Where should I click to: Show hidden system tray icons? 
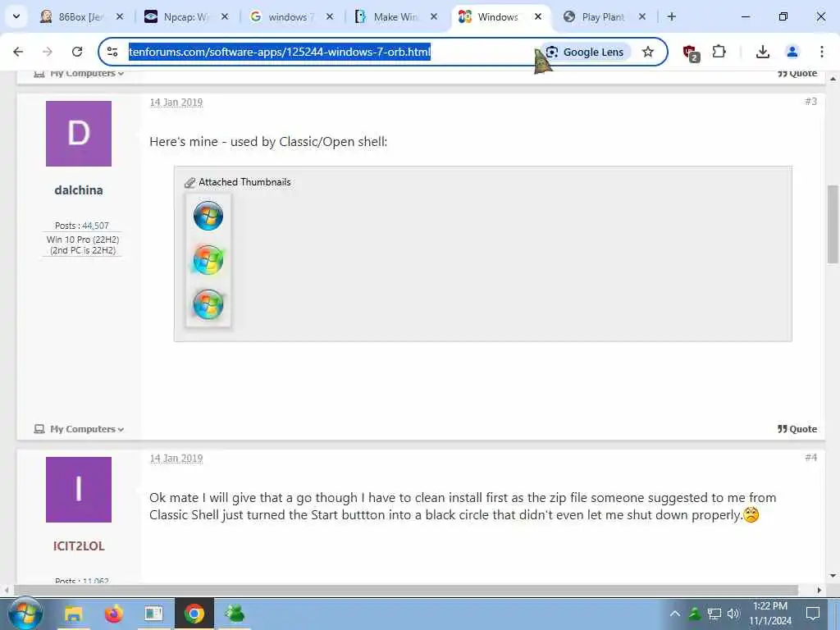(x=675, y=614)
